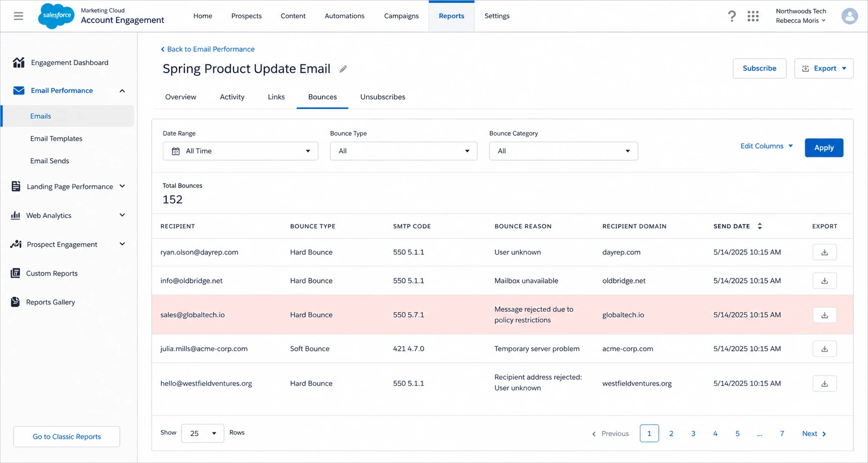Image resolution: width=868 pixels, height=463 pixels.
Task: Click the Salesforce cloud logo
Action: coord(56,16)
